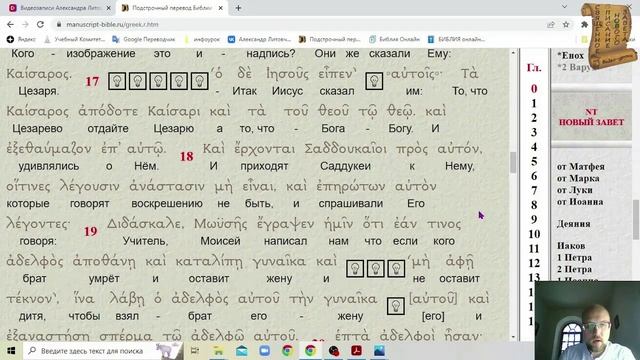Open the Mail app on the taskbar
Image resolution: width=640 pixels, height=360 pixels.
[x=242, y=351]
